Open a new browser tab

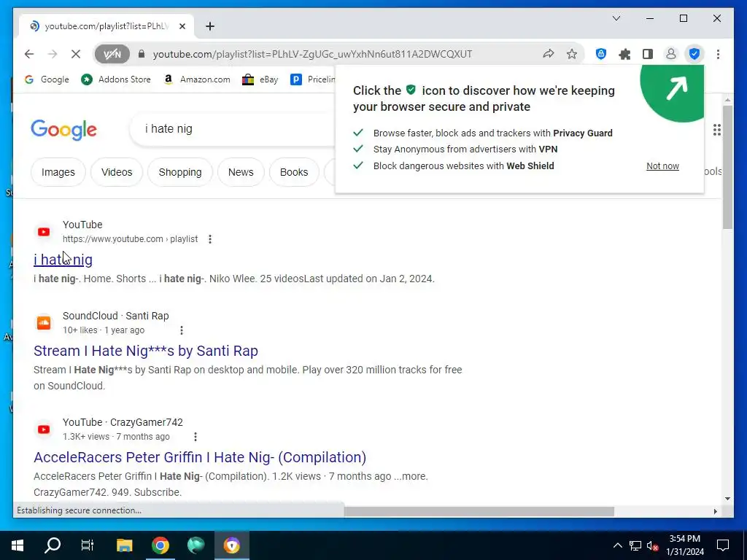click(x=210, y=26)
